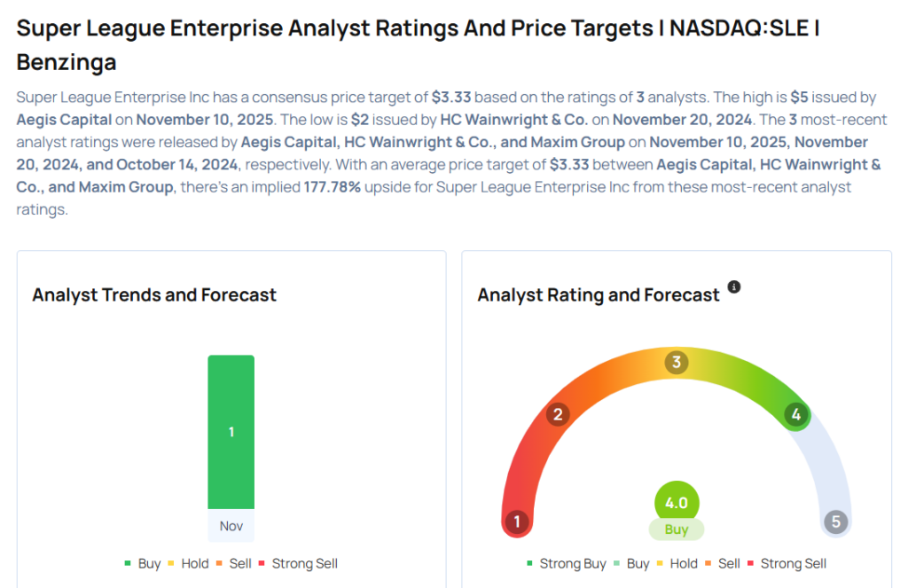This screenshot has height=588, width=908.
Task: Click info icon beside Analyst Rating and Forecast
Action: [x=734, y=287]
